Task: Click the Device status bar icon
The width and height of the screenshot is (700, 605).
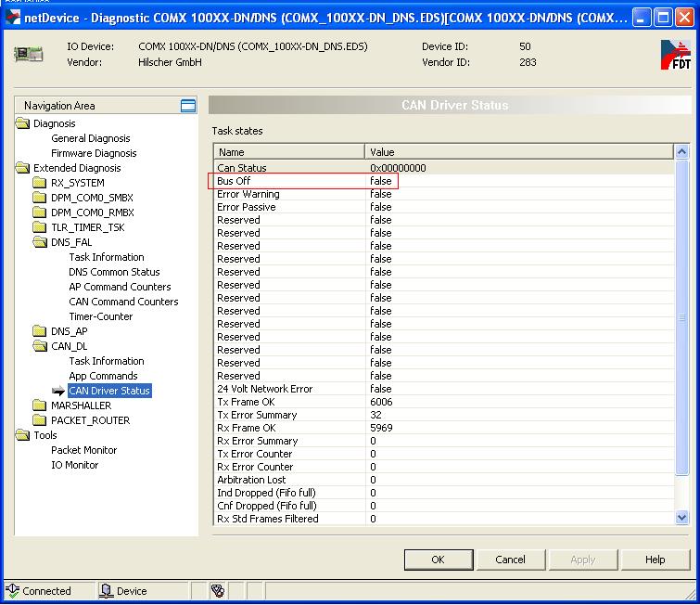Action: click(x=106, y=590)
